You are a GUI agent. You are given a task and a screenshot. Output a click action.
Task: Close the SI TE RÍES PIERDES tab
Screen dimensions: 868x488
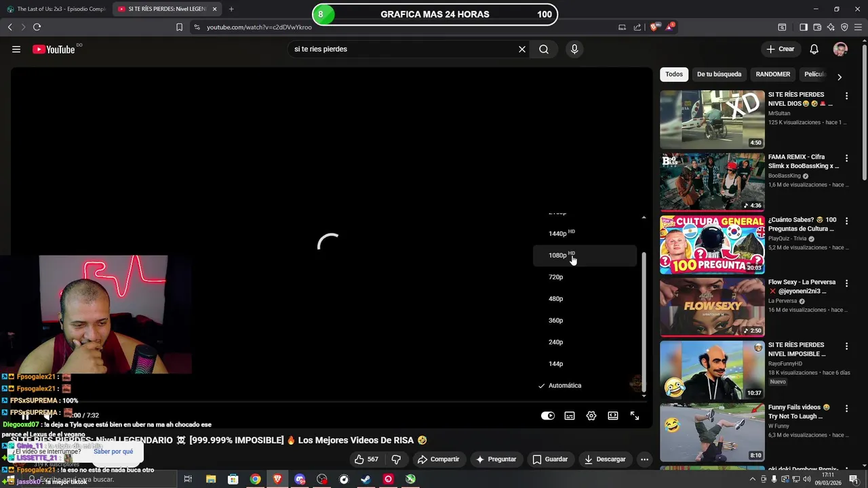click(215, 9)
